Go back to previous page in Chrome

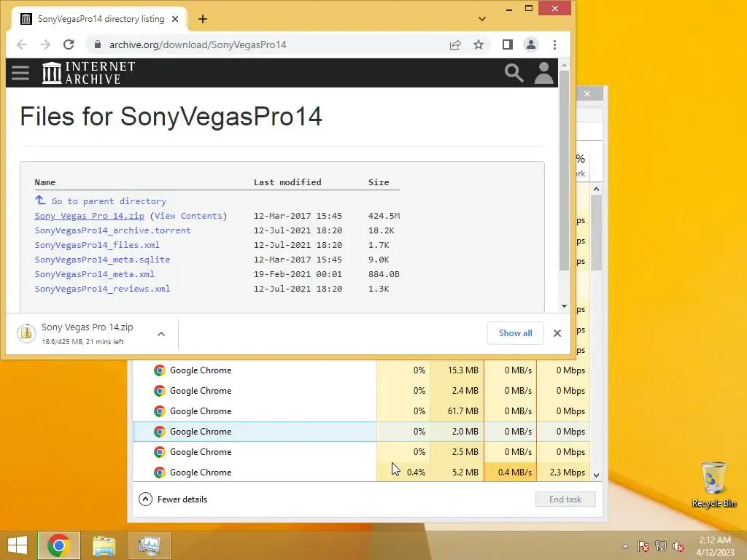click(22, 44)
